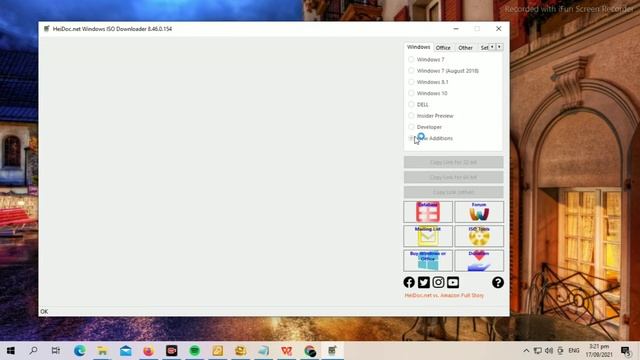The height and width of the screenshot is (360, 640).
Task: Open the ENG language indicator
Action: [x=574, y=351]
